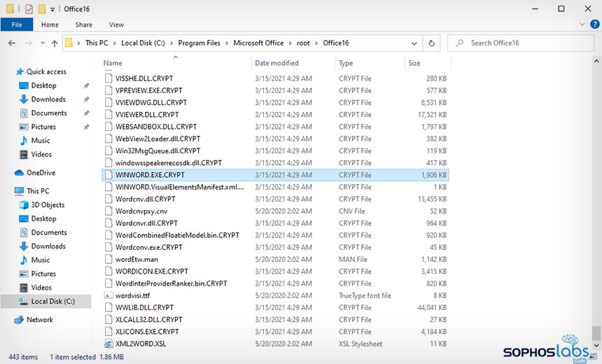The image size is (602, 364).
Task: Expand the address bar history dropdown
Action: 414,43
